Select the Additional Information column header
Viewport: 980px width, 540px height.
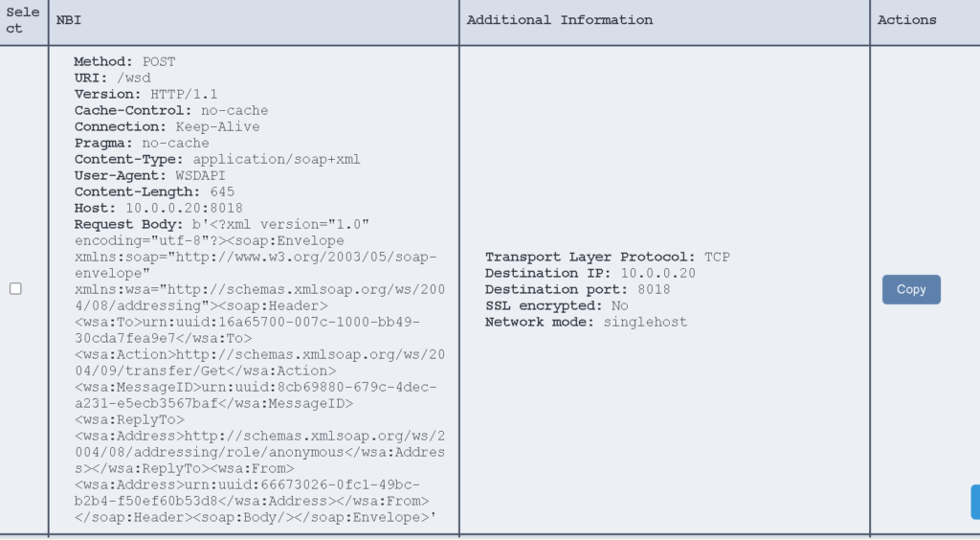(x=559, y=20)
